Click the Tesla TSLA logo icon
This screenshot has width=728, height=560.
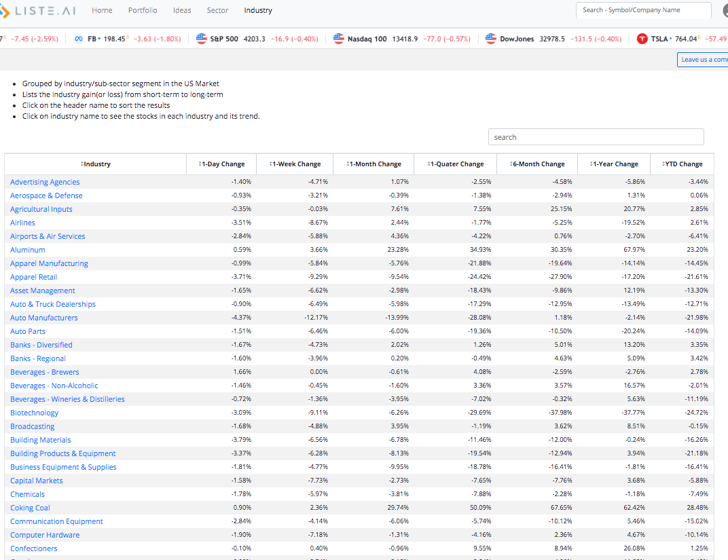click(x=642, y=39)
